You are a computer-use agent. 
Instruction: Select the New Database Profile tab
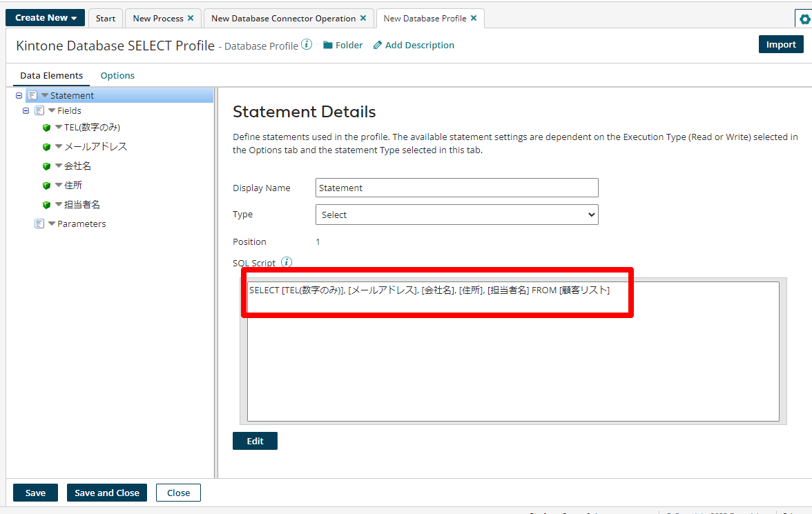click(425, 18)
